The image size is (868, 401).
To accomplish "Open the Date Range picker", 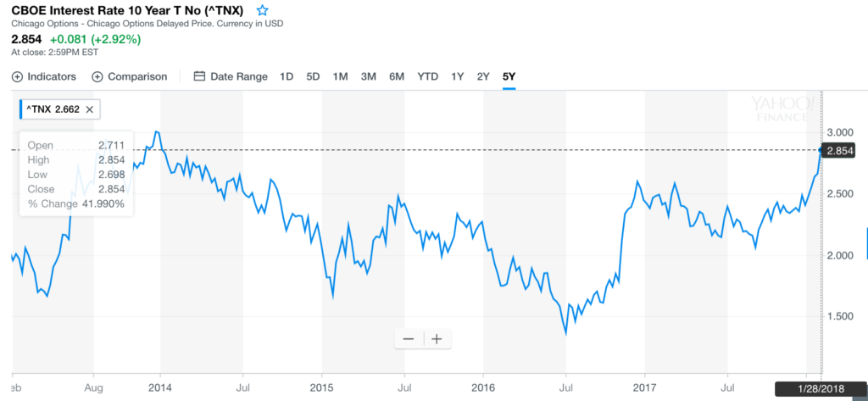I will coord(239,76).
